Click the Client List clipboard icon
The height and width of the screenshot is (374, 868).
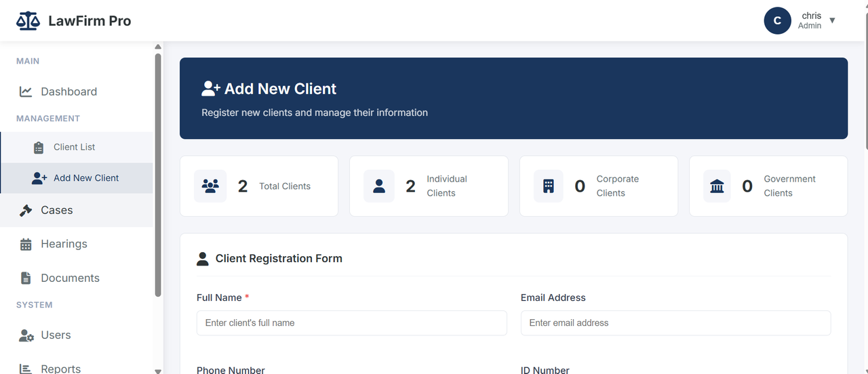point(39,147)
